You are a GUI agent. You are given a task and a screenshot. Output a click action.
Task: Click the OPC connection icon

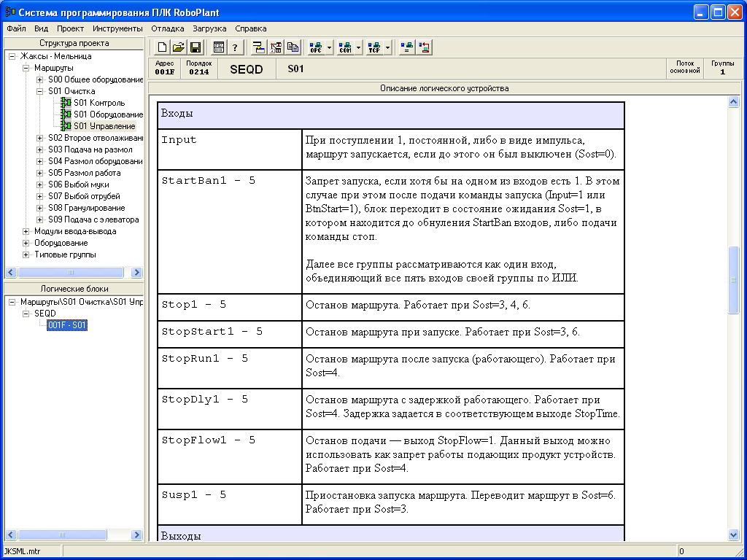click(x=316, y=47)
